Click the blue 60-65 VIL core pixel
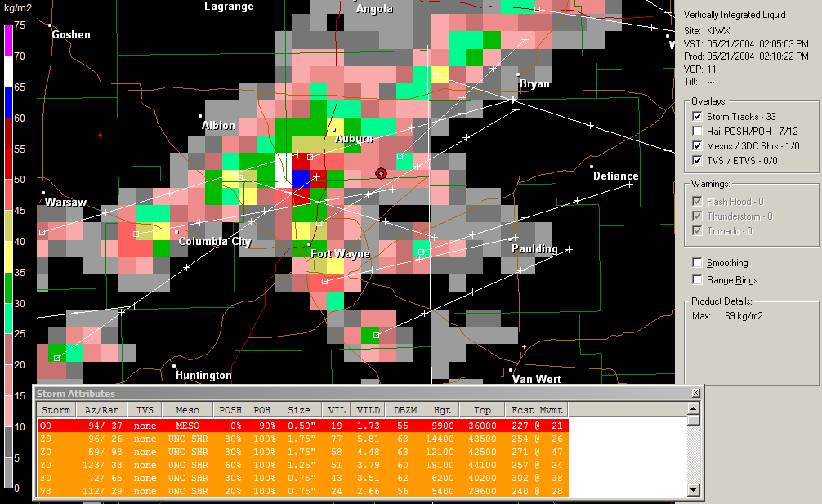 click(301, 179)
